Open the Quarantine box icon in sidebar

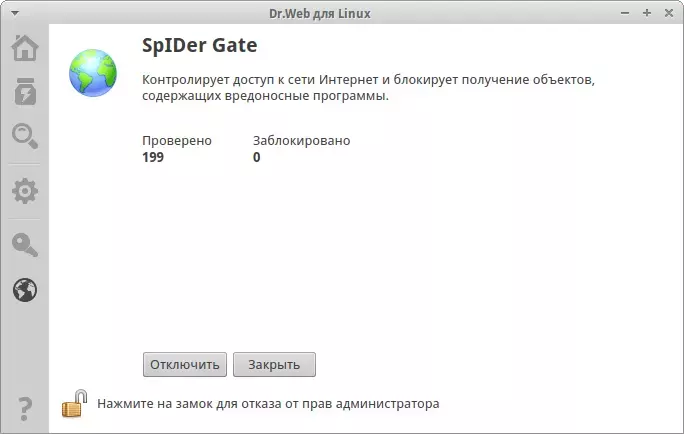[x=25, y=92]
